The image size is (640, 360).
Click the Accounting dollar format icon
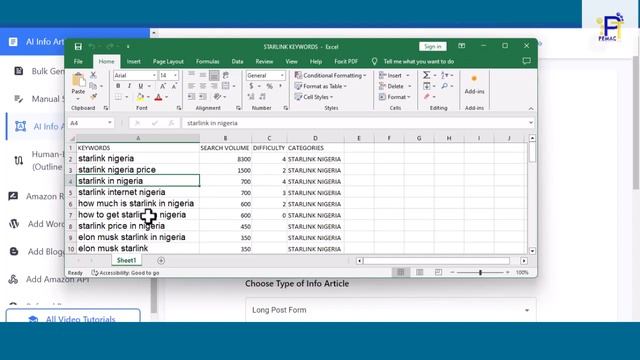251,86
